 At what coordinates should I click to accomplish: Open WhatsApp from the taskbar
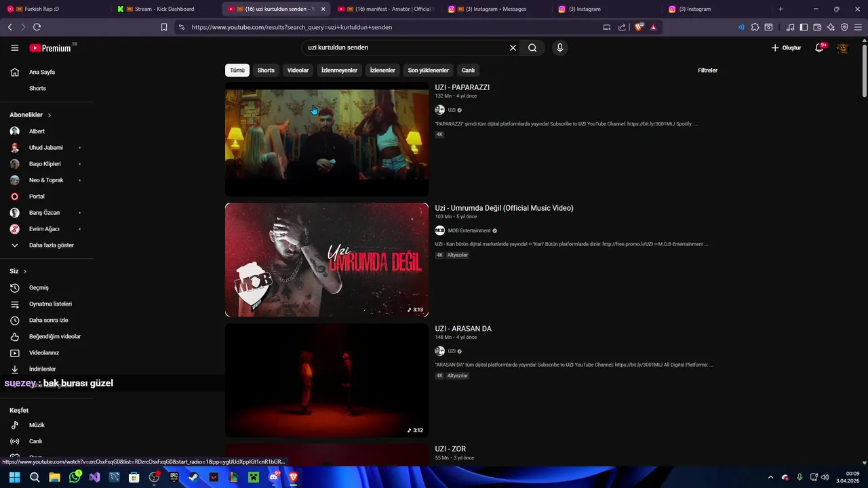click(75, 477)
